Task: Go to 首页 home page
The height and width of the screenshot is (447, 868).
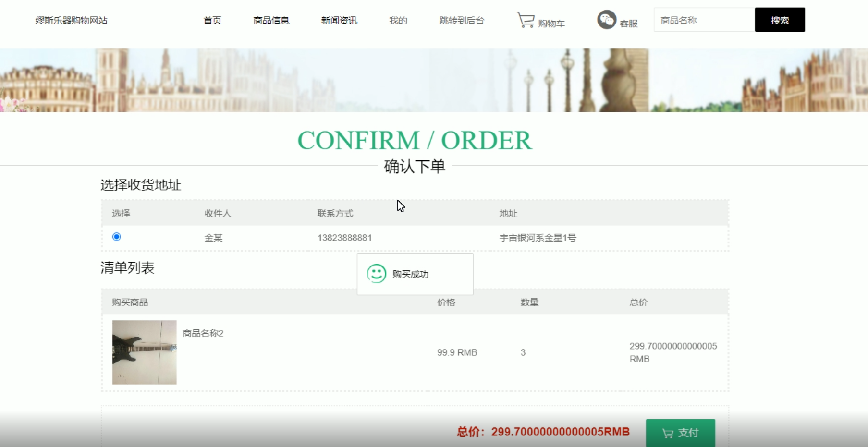Action: (212, 20)
